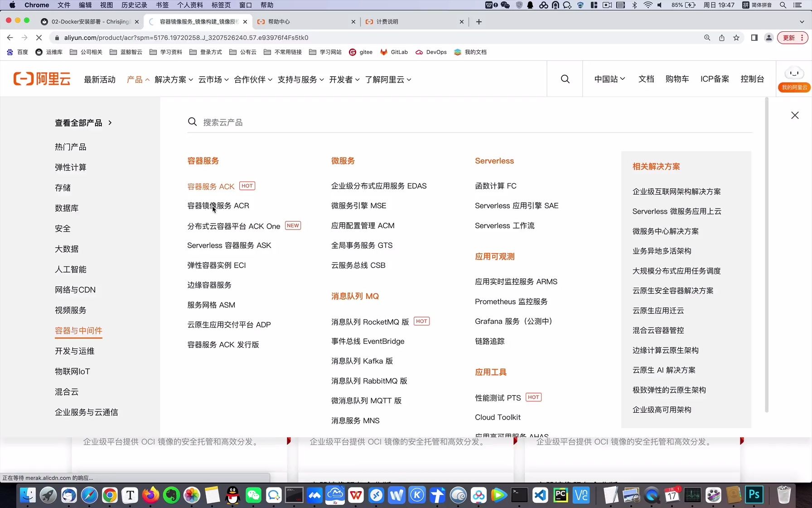Select the 容器与中间件 category
Viewport: 812px width, 508px height.
(x=78, y=331)
